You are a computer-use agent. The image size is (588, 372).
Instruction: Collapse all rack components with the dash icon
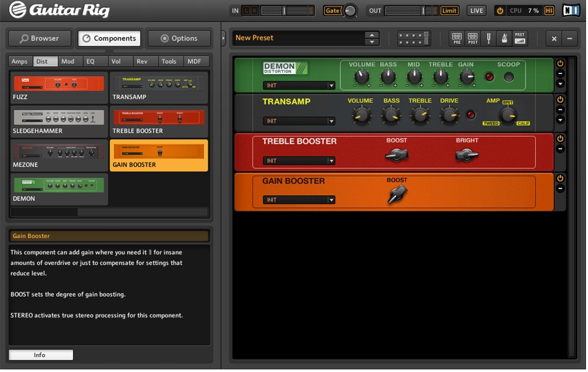click(x=570, y=38)
